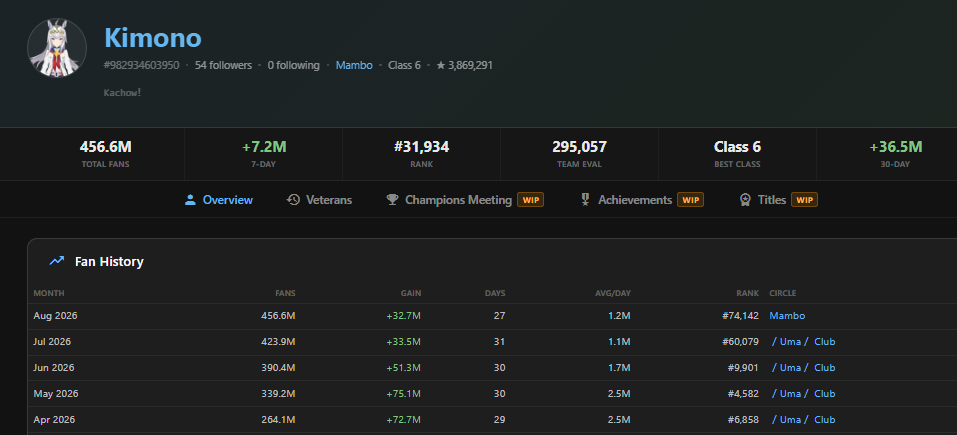
Task: Open the Uma Club circle link for Jun 2026
Action: (x=803, y=367)
